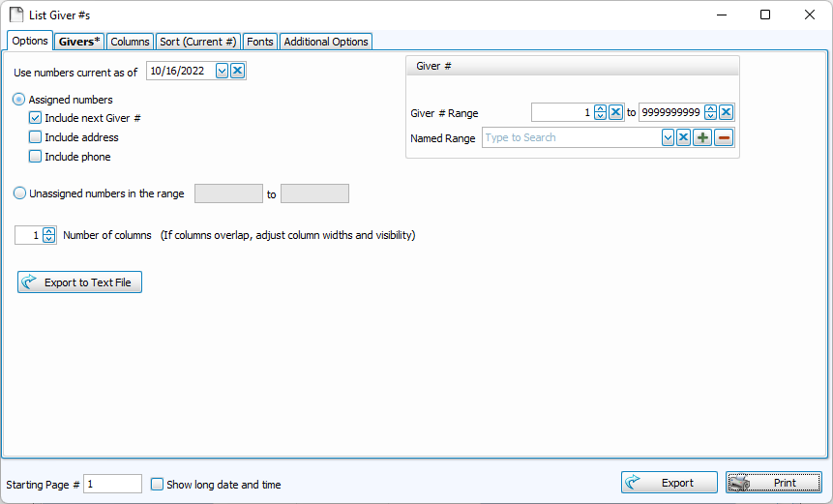Image resolution: width=833 pixels, height=504 pixels.
Task: Add a new named range with plus icon
Action: pos(703,138)
